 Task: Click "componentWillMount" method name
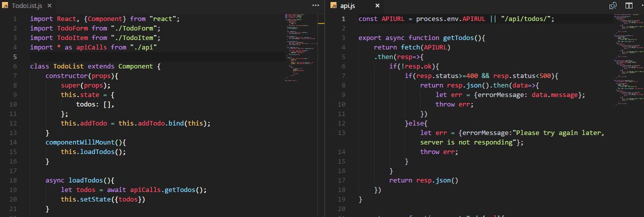[80, 142]
